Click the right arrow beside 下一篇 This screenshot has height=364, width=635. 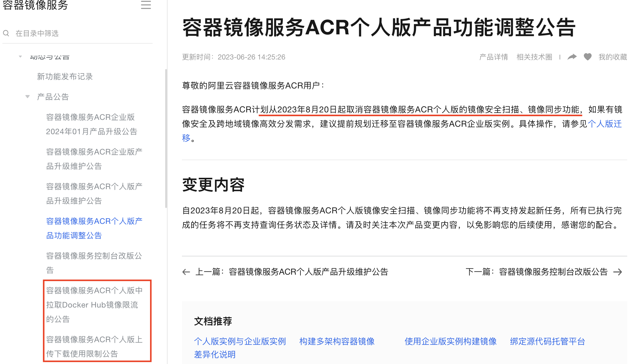618,272
